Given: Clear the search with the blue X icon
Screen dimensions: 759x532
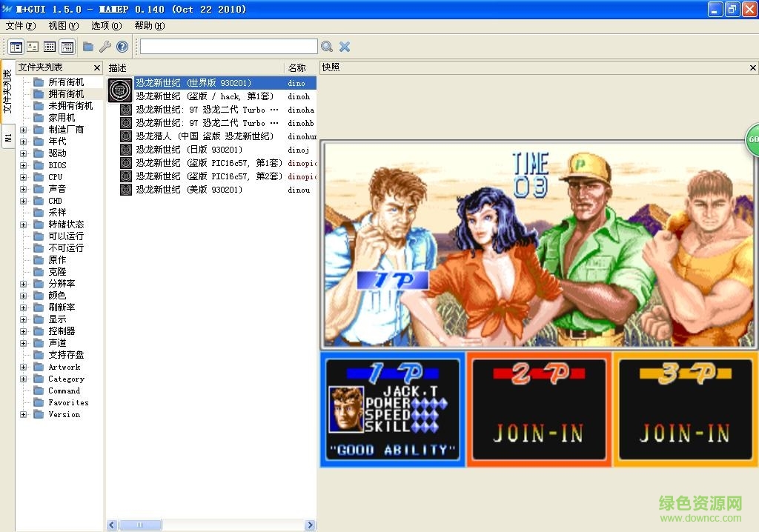Looking at the screenshot, I should point(345,47).
